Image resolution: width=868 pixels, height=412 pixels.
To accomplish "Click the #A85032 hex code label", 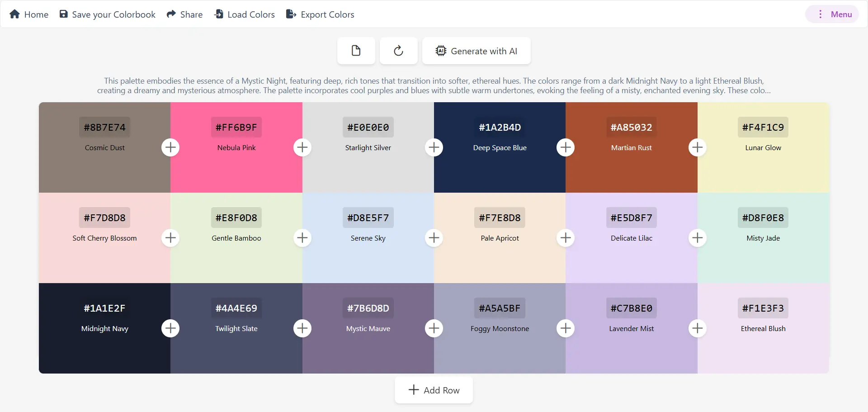I will [632, 128].
